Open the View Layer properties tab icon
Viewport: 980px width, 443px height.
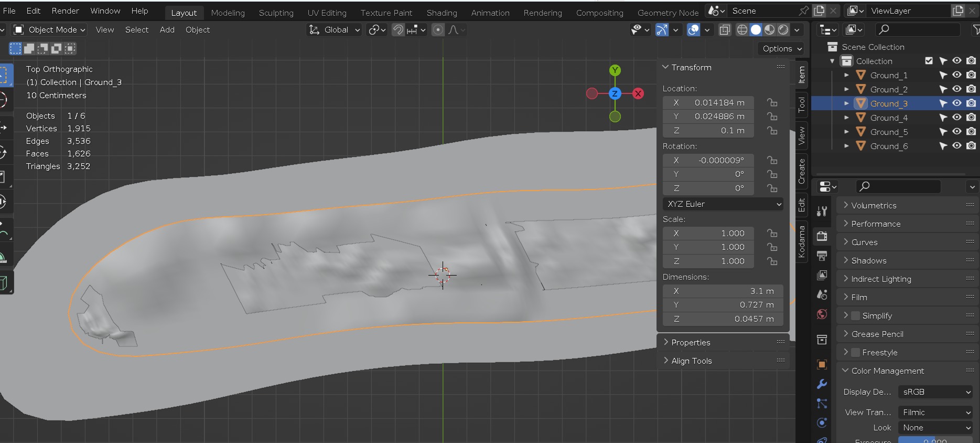822,275
